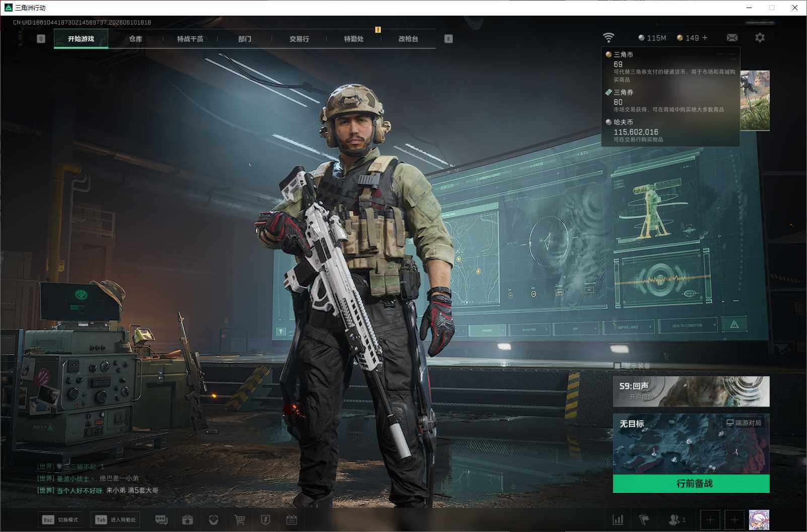The image size is (807, 532).
Task: Open the player avatar profile picture
Action: tap(759, 520)
